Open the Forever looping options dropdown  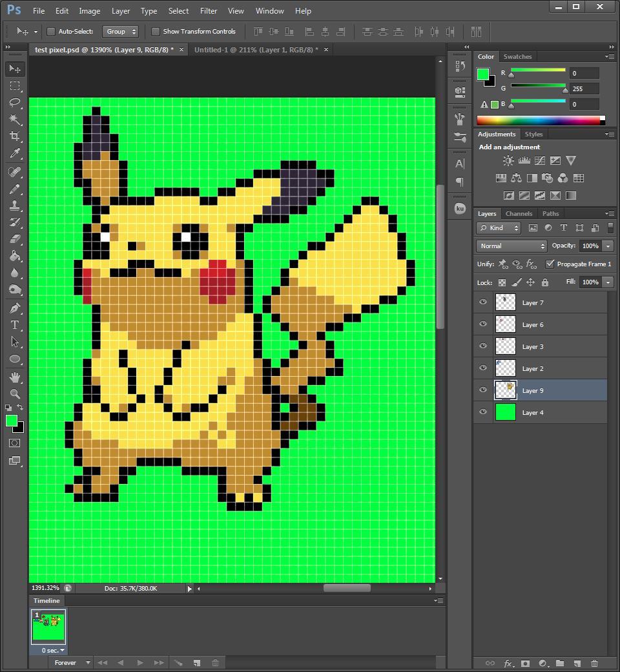tap(72, 662)
